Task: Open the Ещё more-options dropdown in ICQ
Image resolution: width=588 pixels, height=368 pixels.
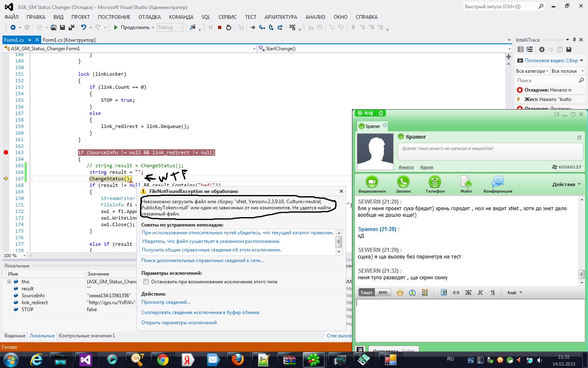Action: pyautogui.click(x=514, y=292)
